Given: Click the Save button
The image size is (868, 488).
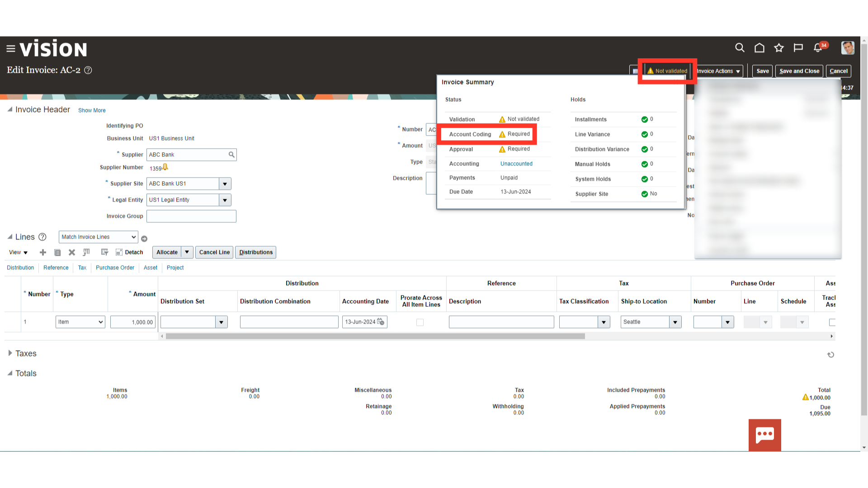Looking at the screenshot, I should (x=763, y=71).
